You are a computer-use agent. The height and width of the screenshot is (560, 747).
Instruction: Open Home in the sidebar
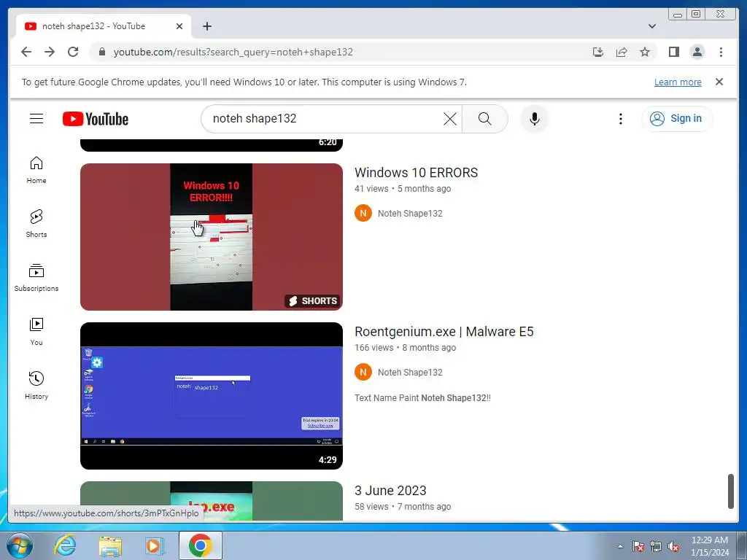pos(36,170)
